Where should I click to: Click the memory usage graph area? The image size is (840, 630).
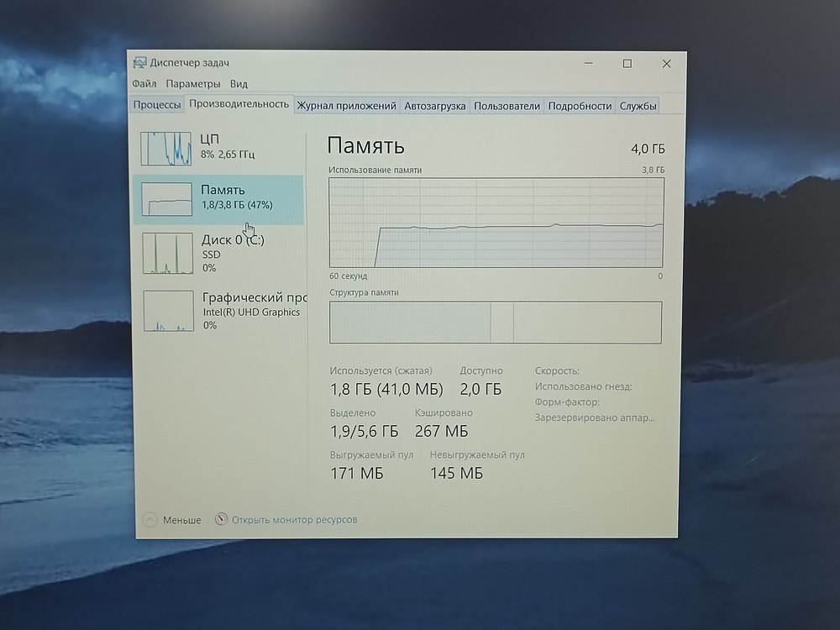click(496, 223)
